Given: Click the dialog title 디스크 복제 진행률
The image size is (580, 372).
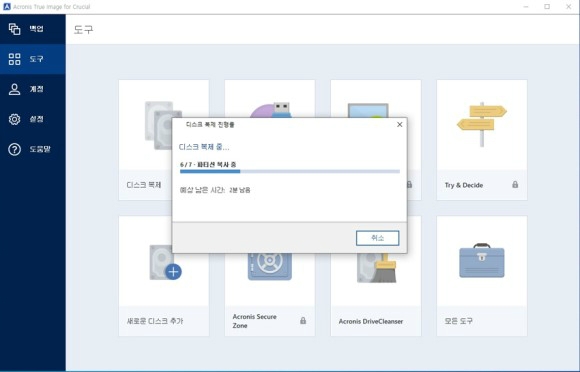Looking at the screenshot, I should click(210, 125).
